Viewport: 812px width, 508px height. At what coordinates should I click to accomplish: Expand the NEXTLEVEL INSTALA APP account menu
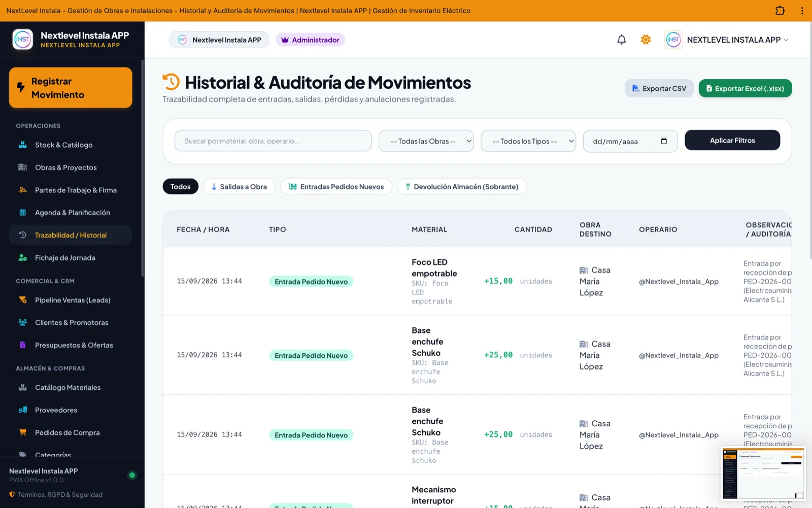pyautogui.click(x=726, y=40)
